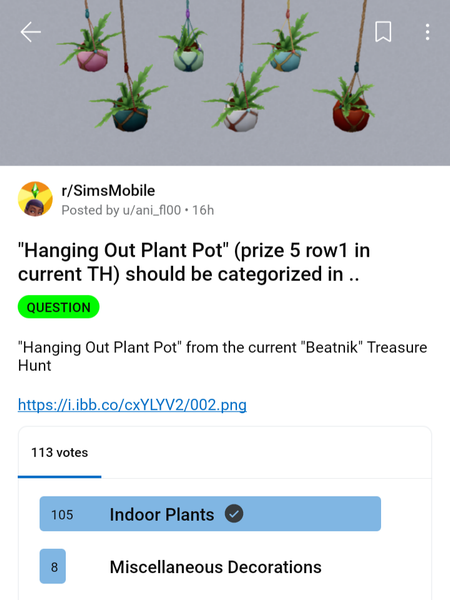Viewport: 450px width, 600px height.
Task: Click the checkmark next to Indoor Plants
Action: click(x=234, y=514)
